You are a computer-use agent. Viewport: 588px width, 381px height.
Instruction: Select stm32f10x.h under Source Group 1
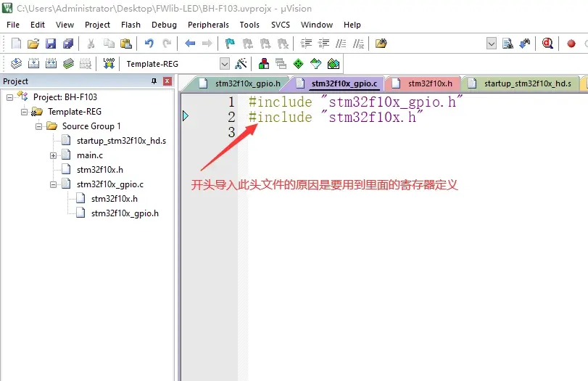[x=100, y=170]
